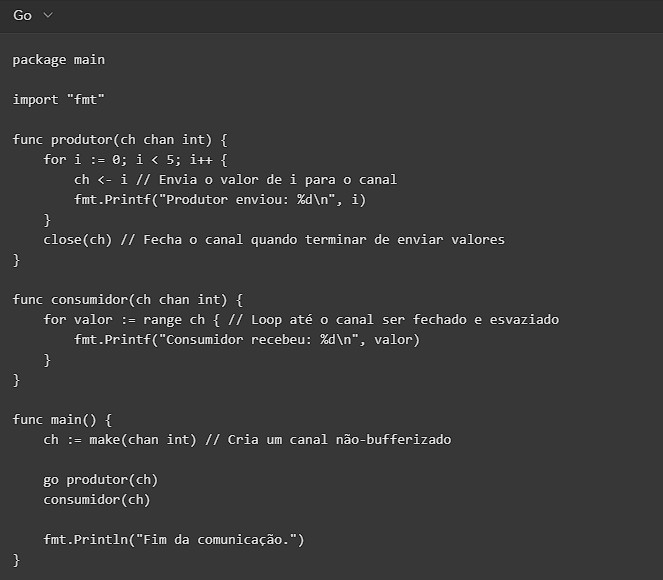The height and width of the screenshot is (580, 663).
Task: Click the 'go produtor(ch)' line
Action: click(100, 480)
